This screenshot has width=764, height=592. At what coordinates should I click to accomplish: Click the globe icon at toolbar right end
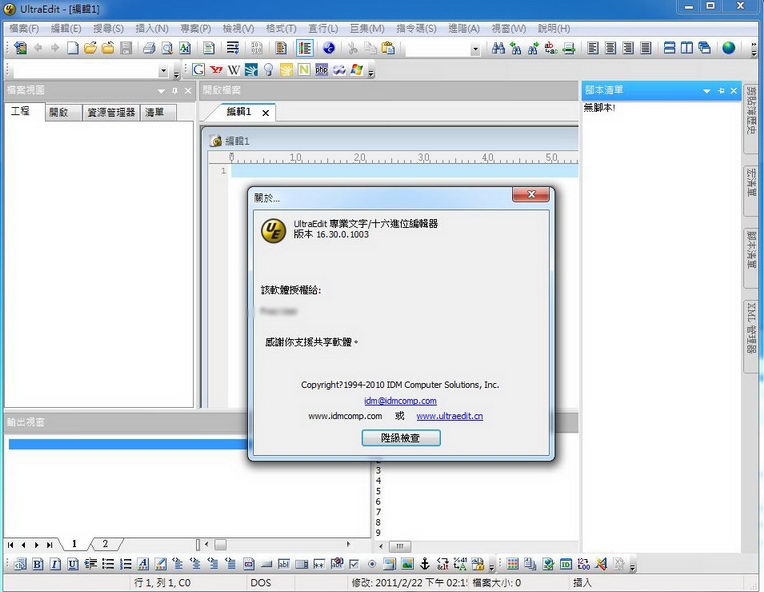pyautogui.click(x=729, y=48)
